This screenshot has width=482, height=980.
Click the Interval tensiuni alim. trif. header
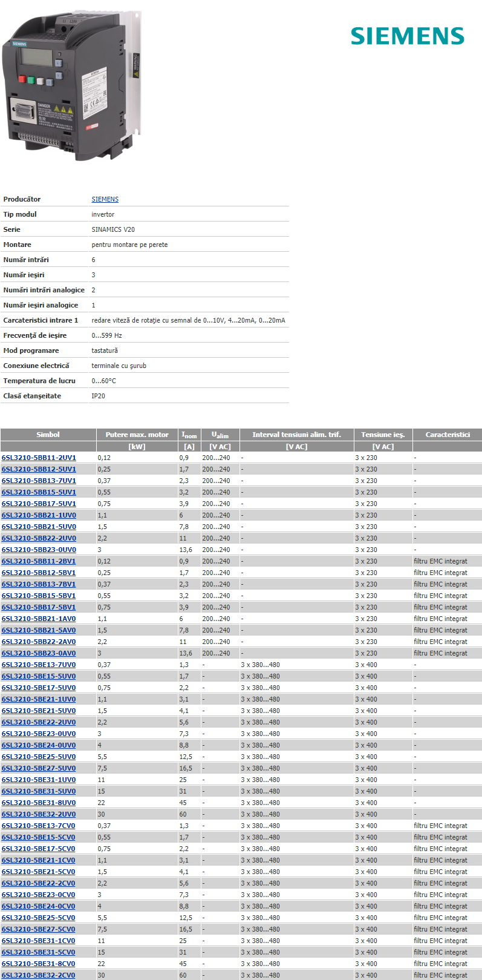click(x=296, y=435)
